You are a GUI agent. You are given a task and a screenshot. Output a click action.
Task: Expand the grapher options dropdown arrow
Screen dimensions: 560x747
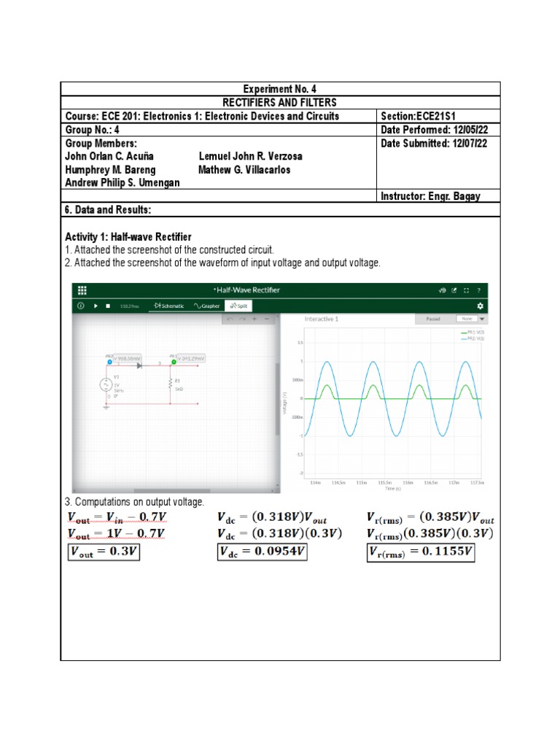point(482,319)
